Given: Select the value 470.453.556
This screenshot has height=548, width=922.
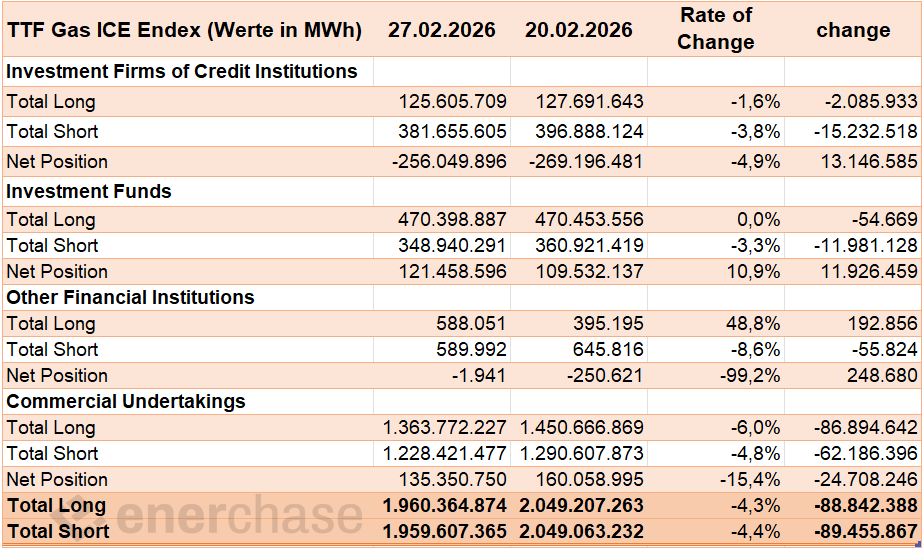Looking at the screenshot, I should (x=589, y=219).
